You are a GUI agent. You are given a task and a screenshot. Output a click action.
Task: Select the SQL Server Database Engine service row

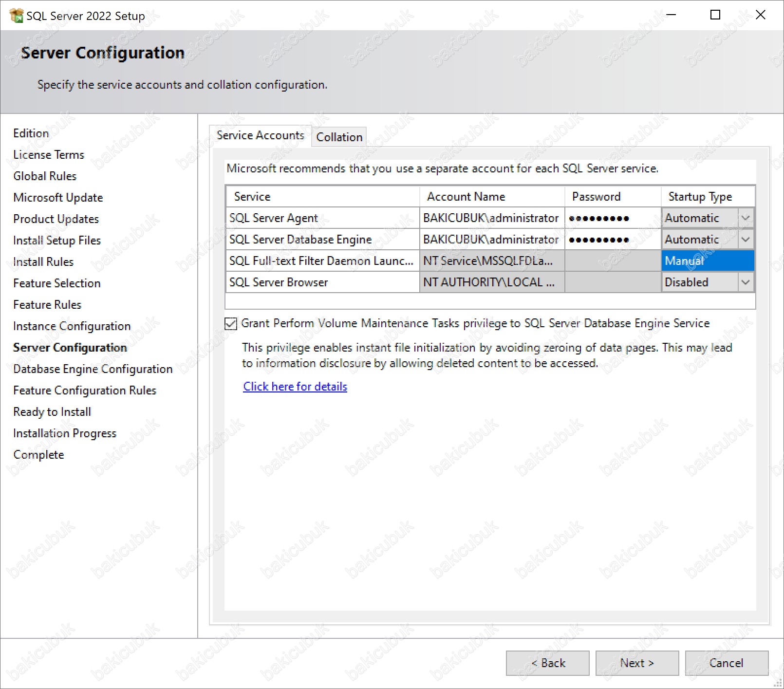[x=322, y=240]
